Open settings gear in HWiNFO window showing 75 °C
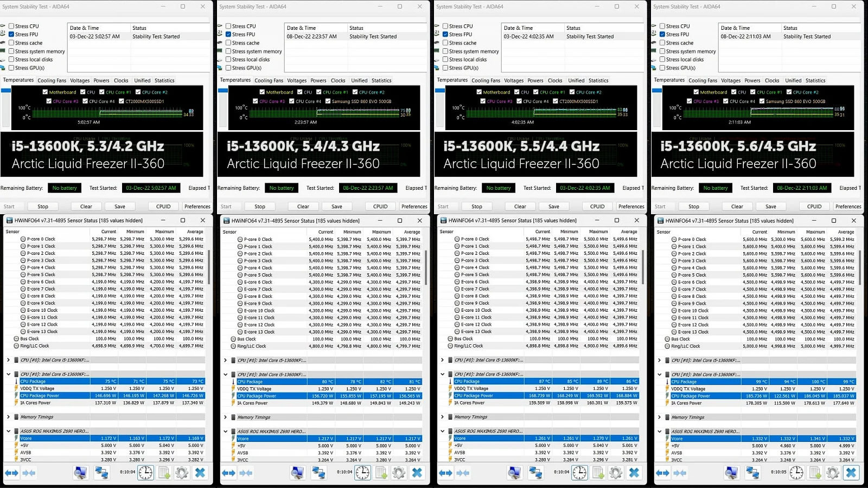 pos(182,473)
